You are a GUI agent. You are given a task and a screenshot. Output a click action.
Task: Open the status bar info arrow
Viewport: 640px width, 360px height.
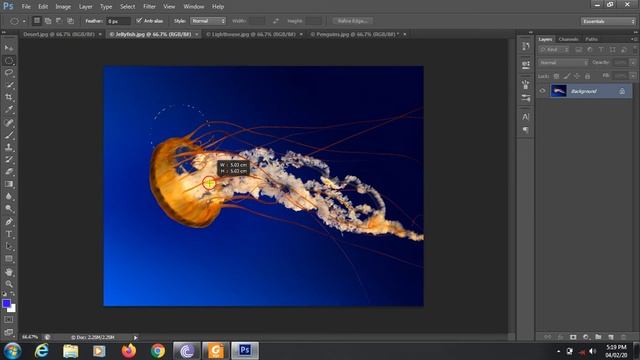pos(136,337)
